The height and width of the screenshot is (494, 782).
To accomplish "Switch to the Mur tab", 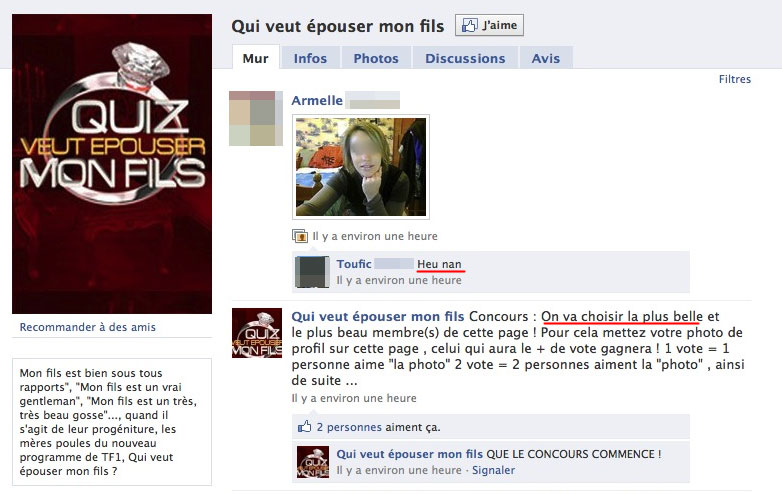I will (x=255, y=58).
